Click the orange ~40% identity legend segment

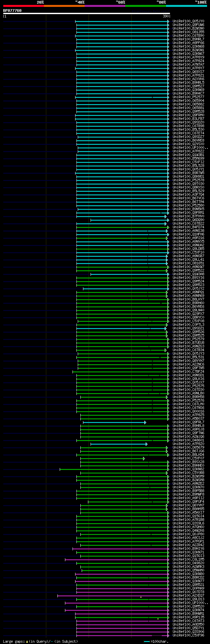(64, 6)
